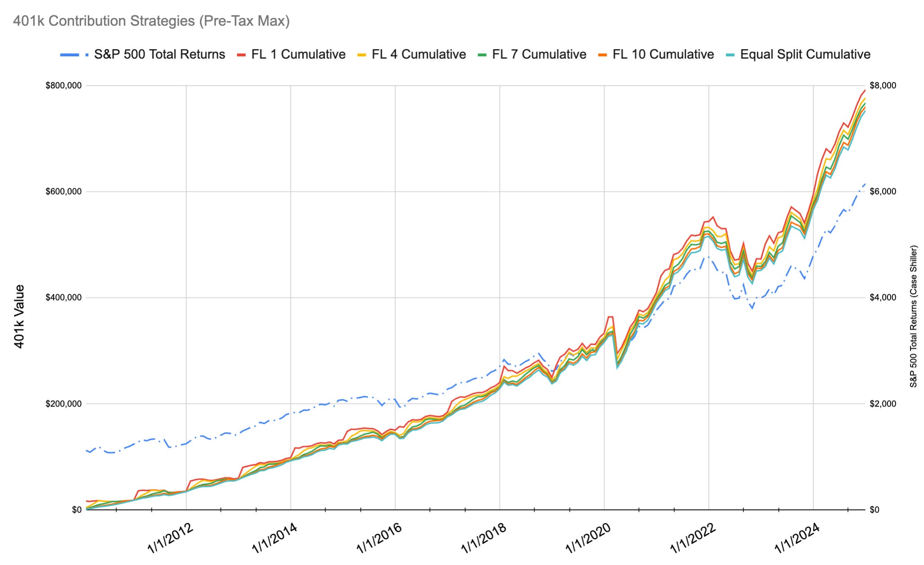Click the 1/1/2012 date axis label

click(170, 538)
